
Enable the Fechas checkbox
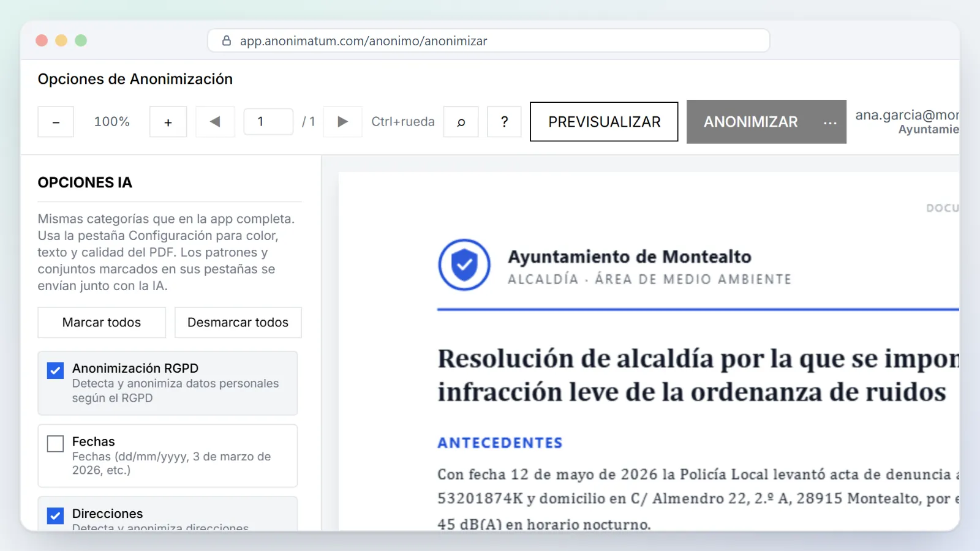point(55,443)
